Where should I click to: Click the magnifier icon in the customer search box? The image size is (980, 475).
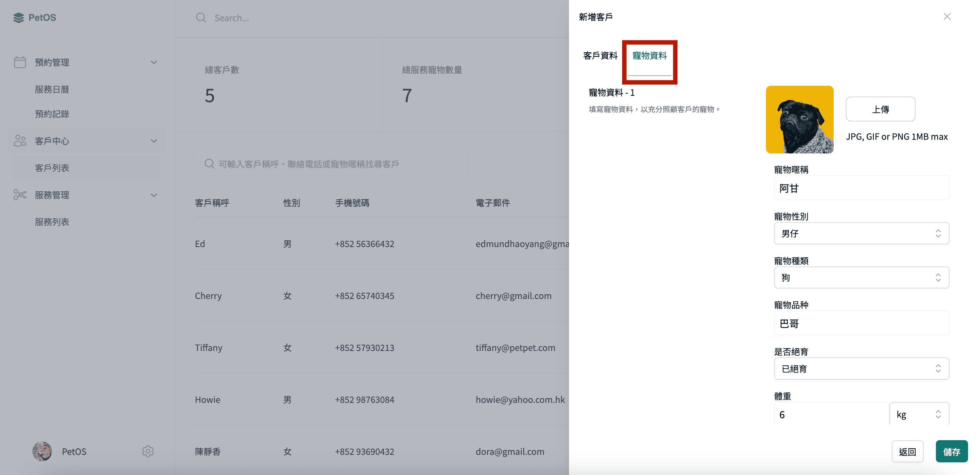(x=209, y=164)
